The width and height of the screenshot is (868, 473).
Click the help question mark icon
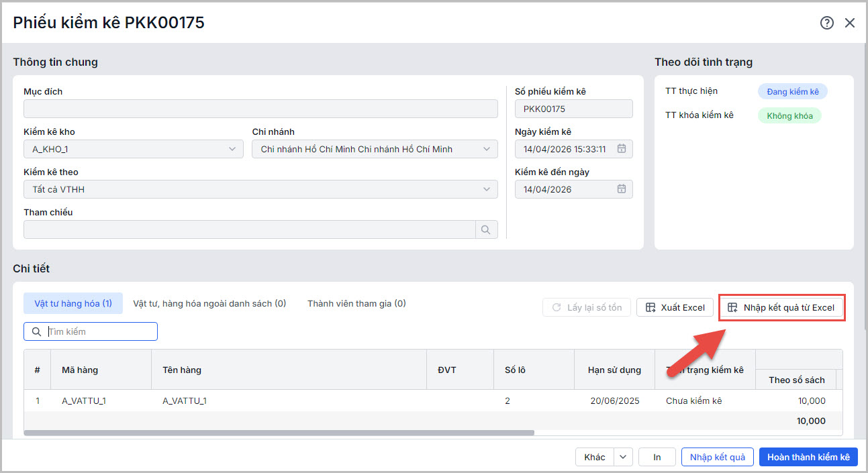coord(826,23)
